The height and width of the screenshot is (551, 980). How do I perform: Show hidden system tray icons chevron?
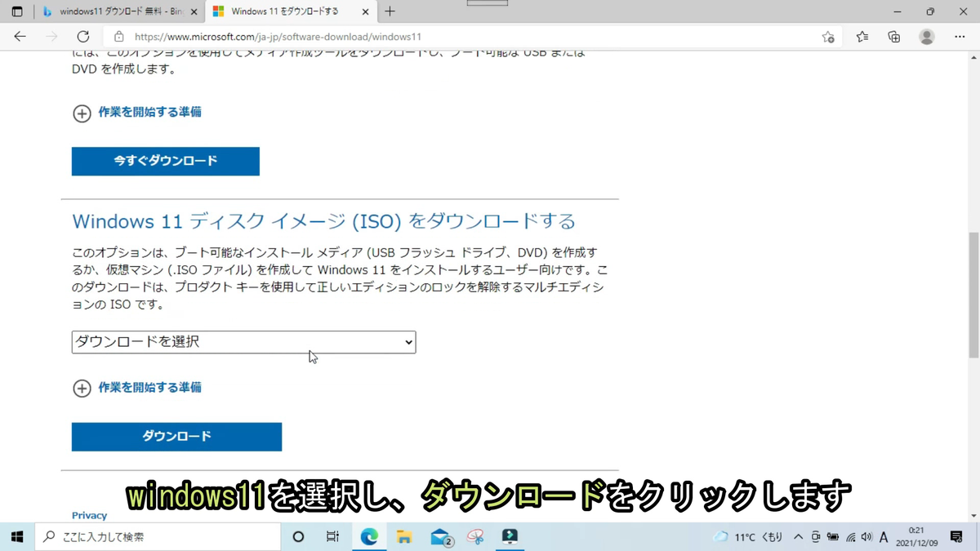tap(798, 537)
